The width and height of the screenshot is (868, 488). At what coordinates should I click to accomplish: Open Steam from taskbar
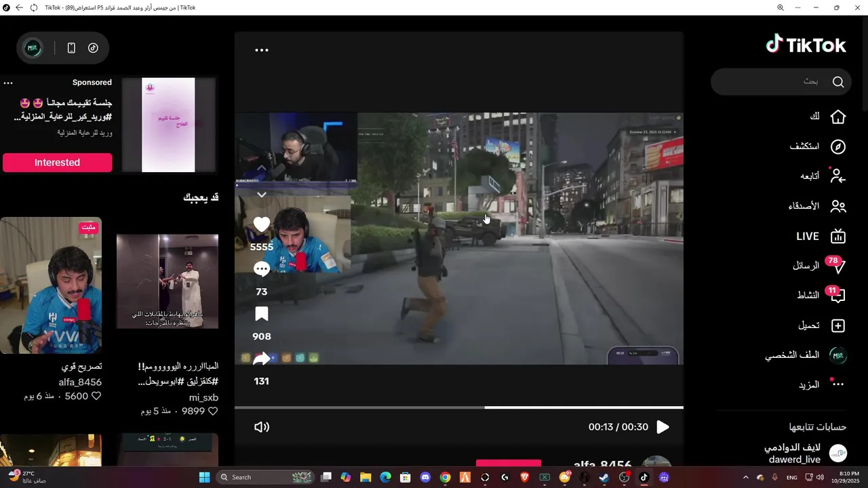[604, 477]
